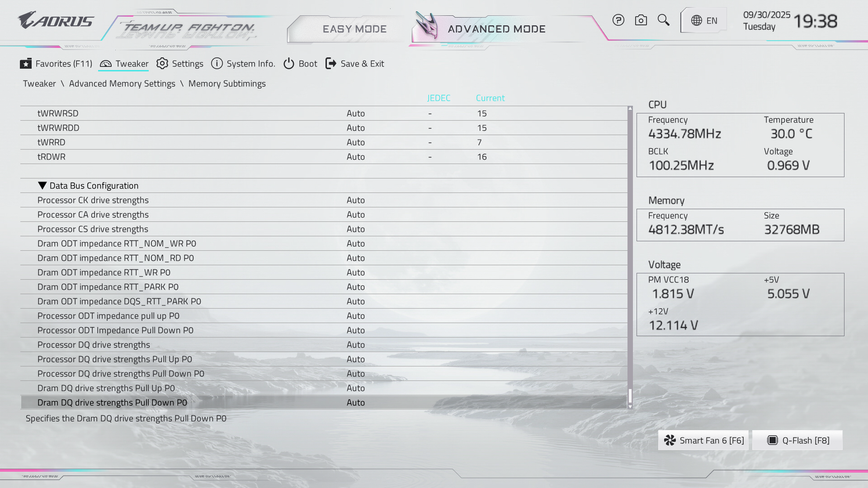The height and width of the screenshot is (488, 868).
Task: Open search with magnifier icon
Action: (663, 20)
